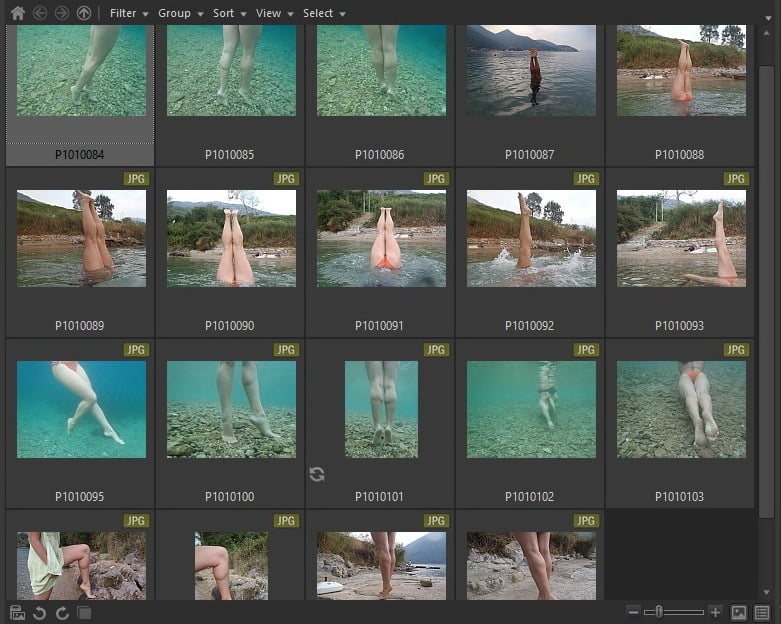Screen dimensions: 781x624
Task: Select thumbnail P1010091
Action: point(382,239)
